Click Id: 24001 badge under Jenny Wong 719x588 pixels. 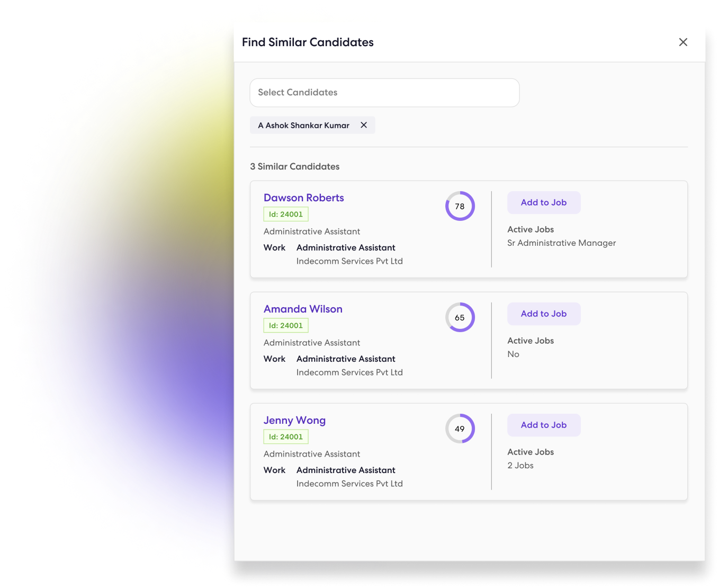(x=286, y=436)
